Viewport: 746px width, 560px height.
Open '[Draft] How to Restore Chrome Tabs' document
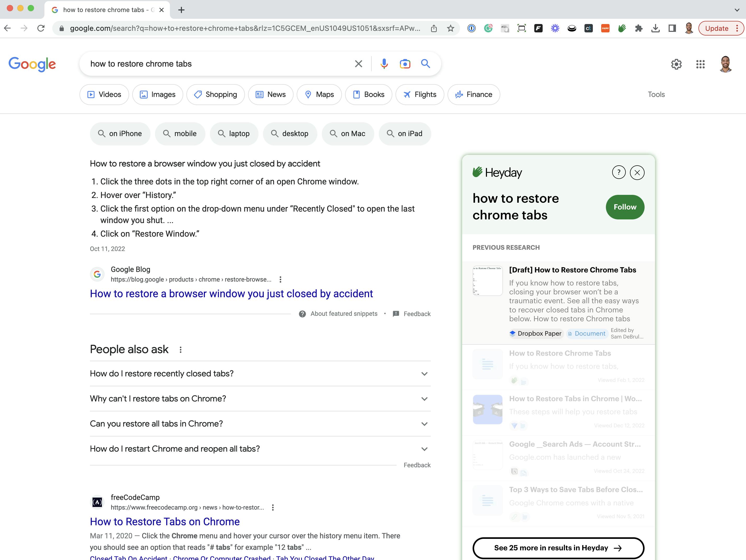click(x=572, y=270)
